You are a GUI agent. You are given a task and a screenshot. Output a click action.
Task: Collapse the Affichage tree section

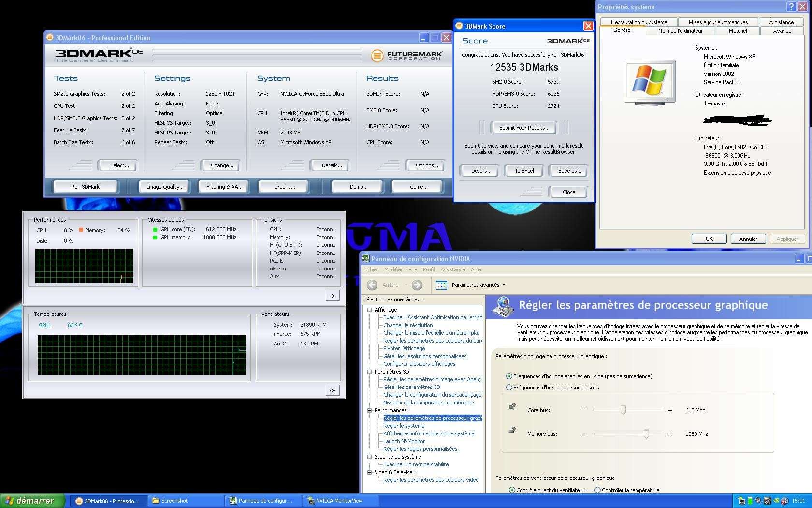point(370,310)
